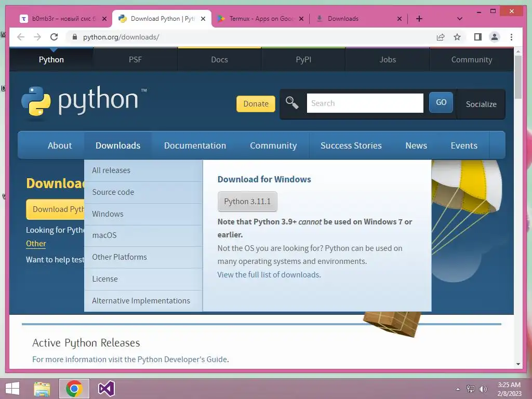Open the Chrome profile avatar
This screenshot has height=399, width=532.
point(495,37)
